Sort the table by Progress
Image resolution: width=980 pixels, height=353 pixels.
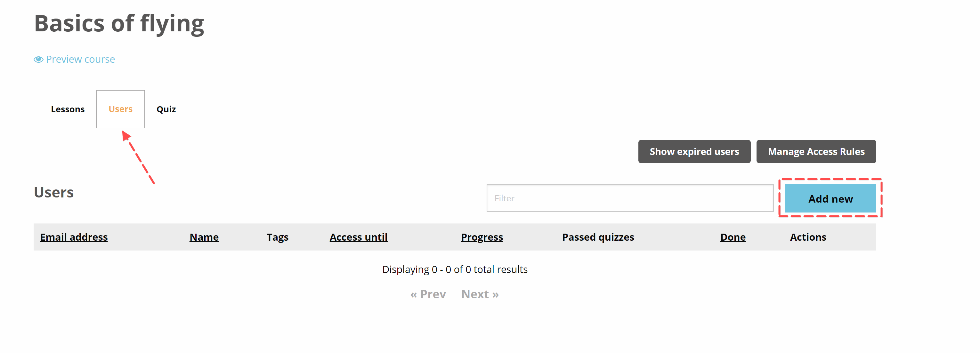(x=482, y=237)
